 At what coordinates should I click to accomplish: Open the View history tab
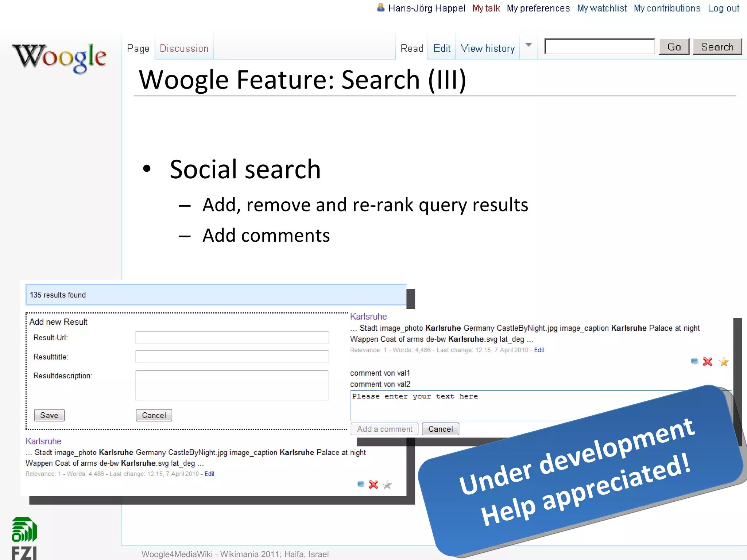click(488, 48)
